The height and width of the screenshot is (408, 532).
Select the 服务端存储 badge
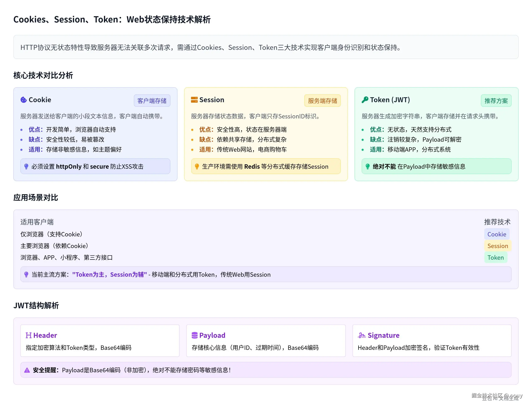[x=322, y=101]
